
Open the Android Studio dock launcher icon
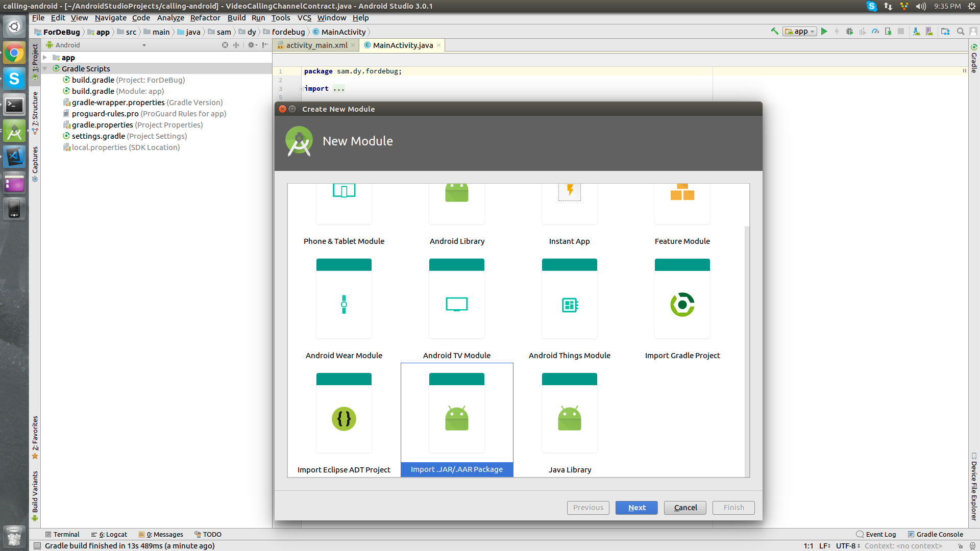pyautogui.click(x=14, y=131)
